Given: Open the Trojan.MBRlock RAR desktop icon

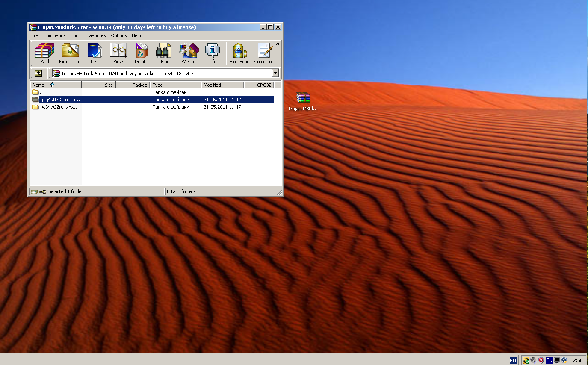Looking at the screenshot, I should point(303,102).
